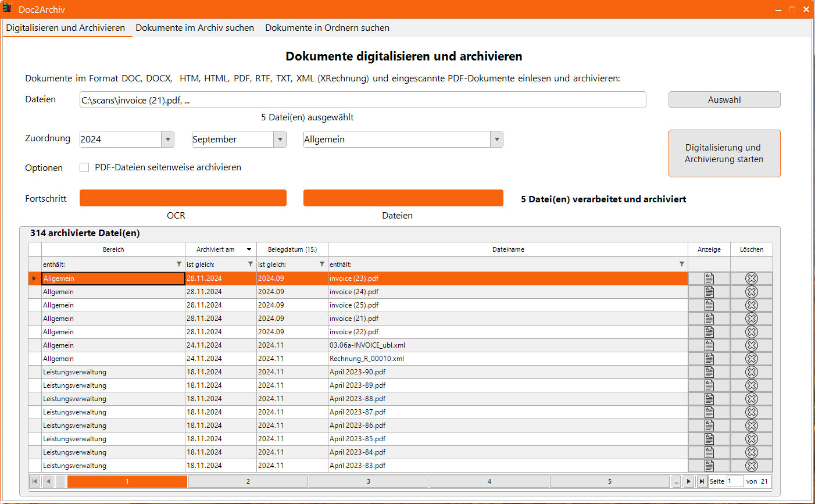Switch to Dokumente im Archiv suchen tab

195,28
